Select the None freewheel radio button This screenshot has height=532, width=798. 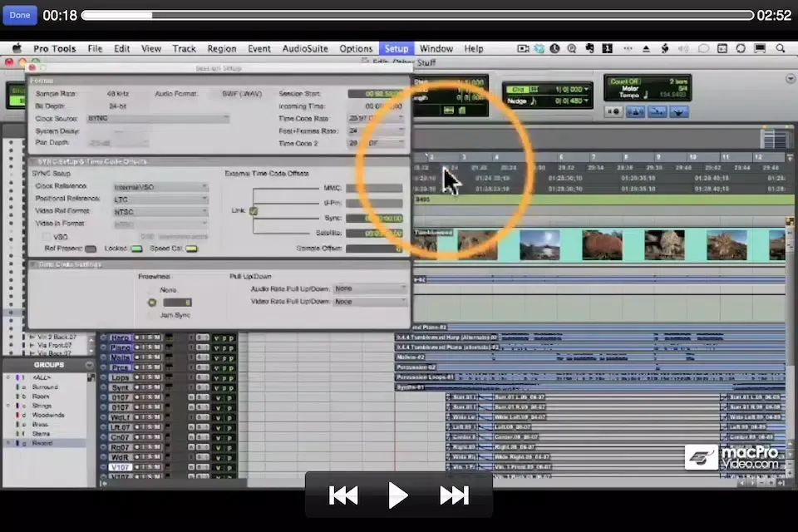tap(151, 289)
